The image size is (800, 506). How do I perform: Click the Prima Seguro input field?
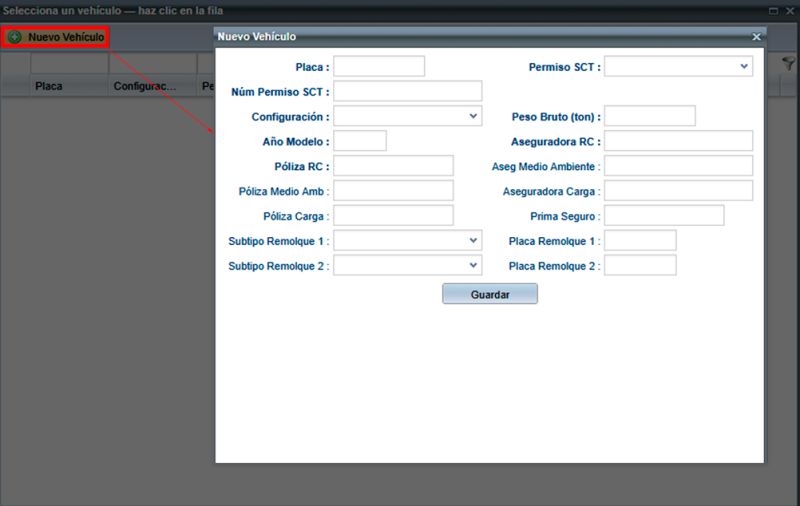(x=664, y=215)
